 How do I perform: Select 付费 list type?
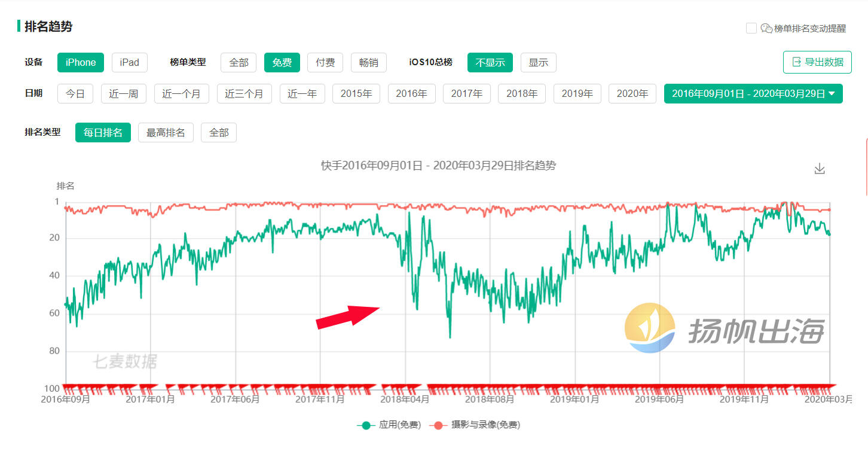click(x=325, y=62)
